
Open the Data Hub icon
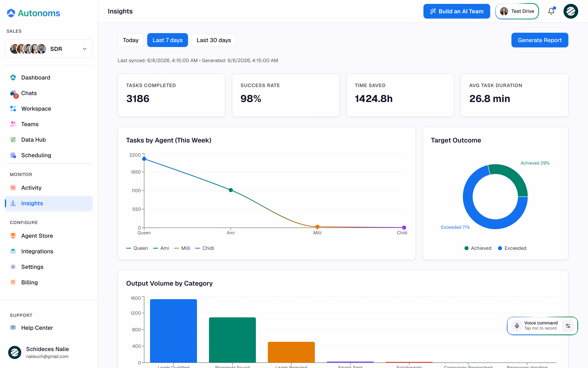pyautogui.click(x=13, y=140)
